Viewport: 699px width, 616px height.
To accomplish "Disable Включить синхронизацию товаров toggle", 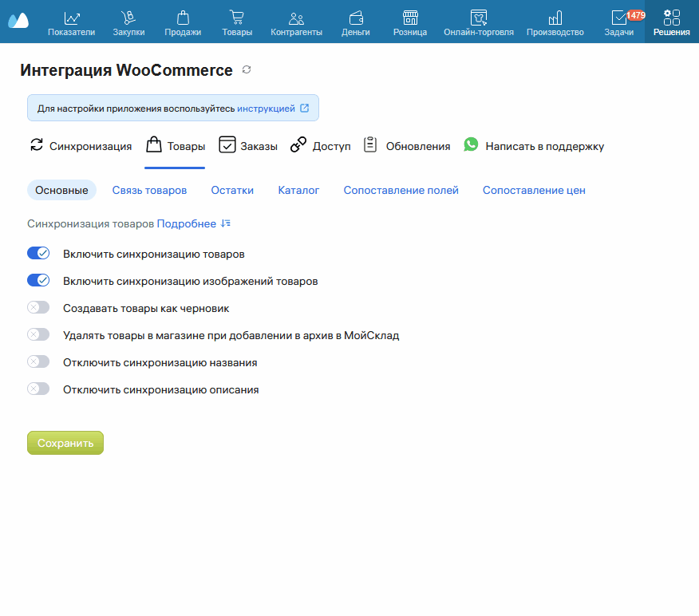I will [x=38, y=253].
